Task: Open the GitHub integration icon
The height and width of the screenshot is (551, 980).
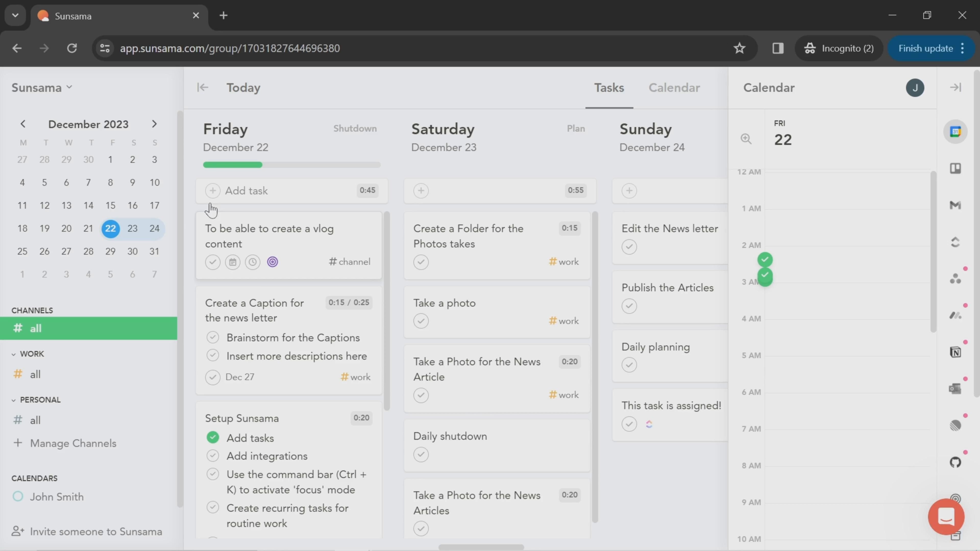Action: click(955, 462)
